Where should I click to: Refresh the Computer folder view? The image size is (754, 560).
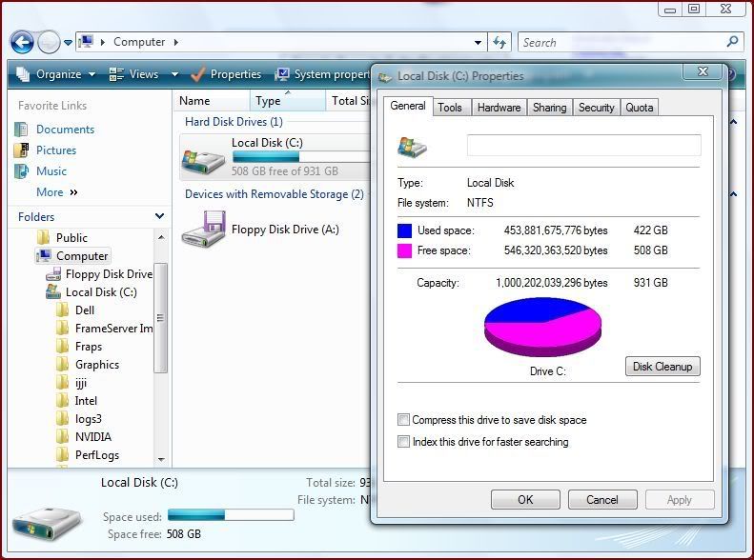point(500,42)
